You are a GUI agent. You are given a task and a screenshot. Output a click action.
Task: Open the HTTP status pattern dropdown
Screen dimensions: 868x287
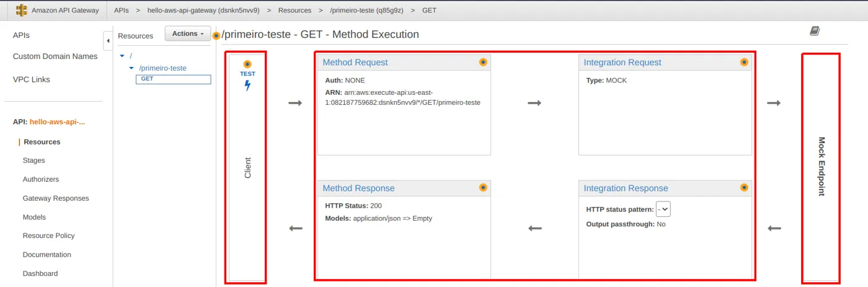pos(663,209)
